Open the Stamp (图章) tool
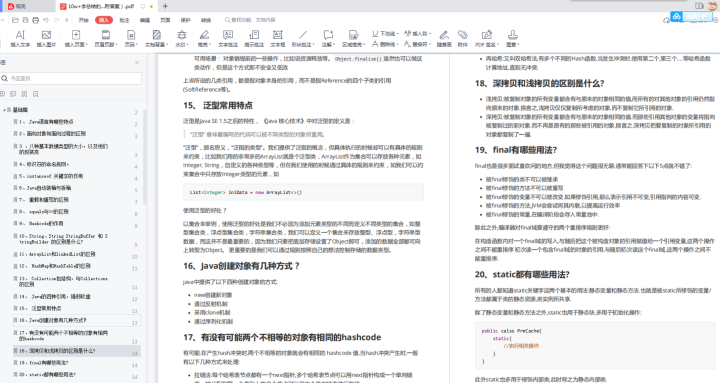 click(512, 39)
